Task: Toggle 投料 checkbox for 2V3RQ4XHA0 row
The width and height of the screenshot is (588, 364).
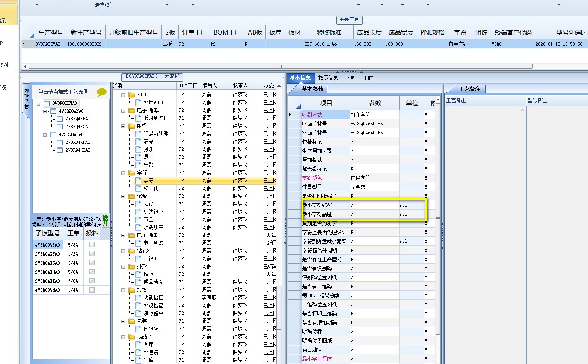Action: 92,272
